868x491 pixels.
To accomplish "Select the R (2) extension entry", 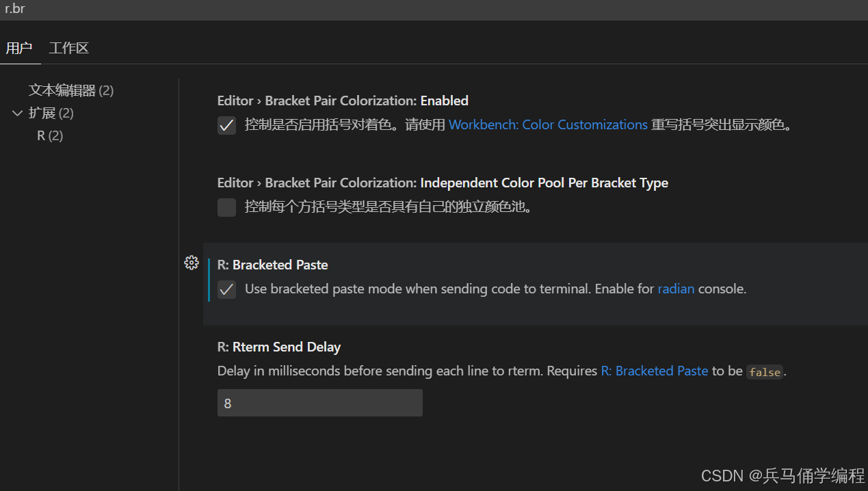I will 50,135.
